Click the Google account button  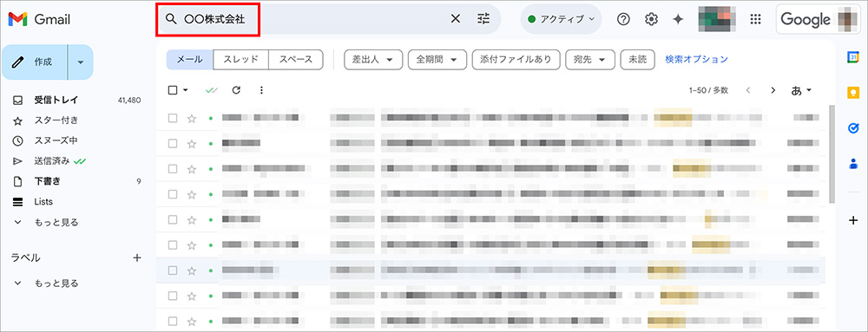coord(819,19)
